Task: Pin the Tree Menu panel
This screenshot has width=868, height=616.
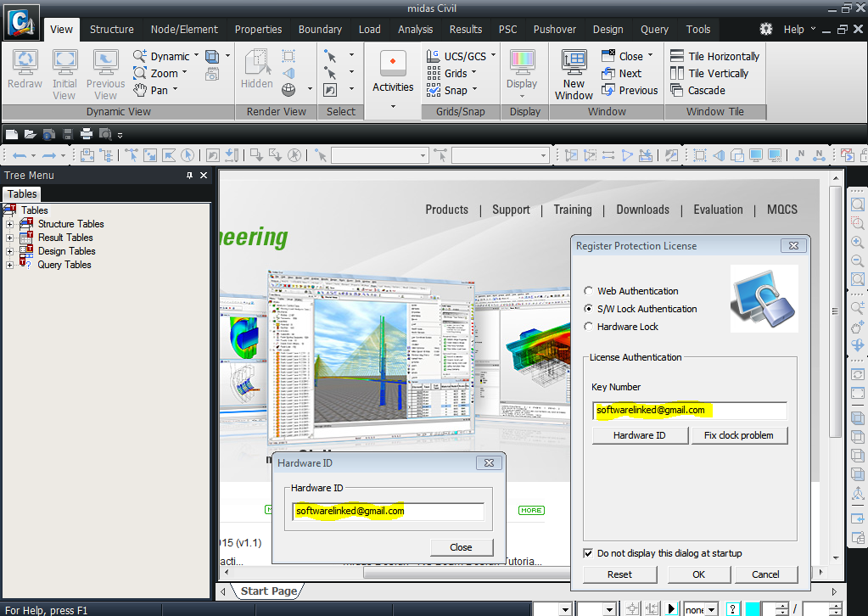Action: click(189, 176)
